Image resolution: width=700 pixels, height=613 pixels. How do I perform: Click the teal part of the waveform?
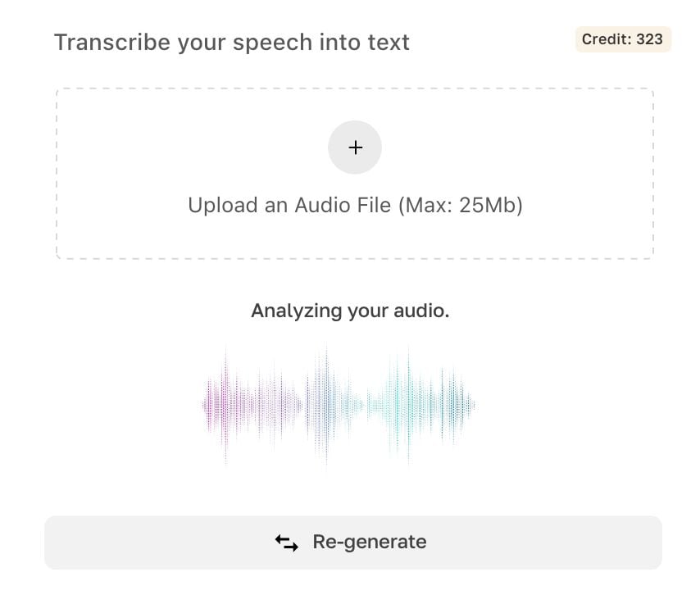coord(418,404)
